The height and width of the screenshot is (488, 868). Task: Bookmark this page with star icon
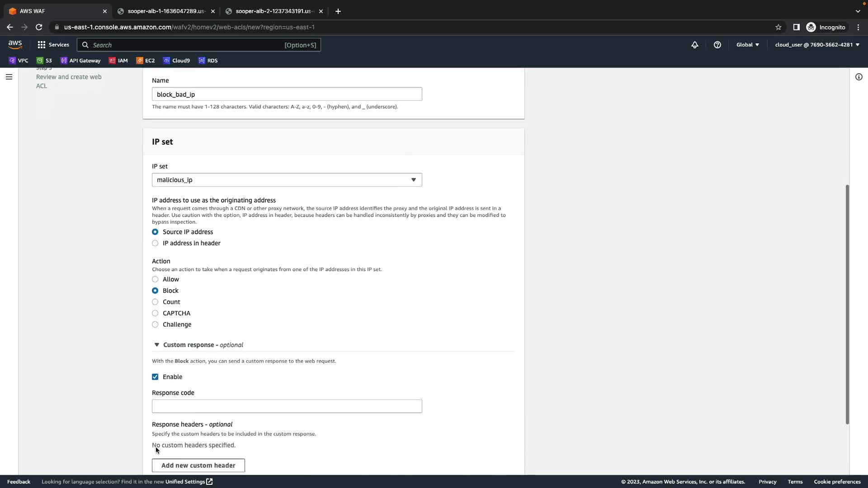778,27
